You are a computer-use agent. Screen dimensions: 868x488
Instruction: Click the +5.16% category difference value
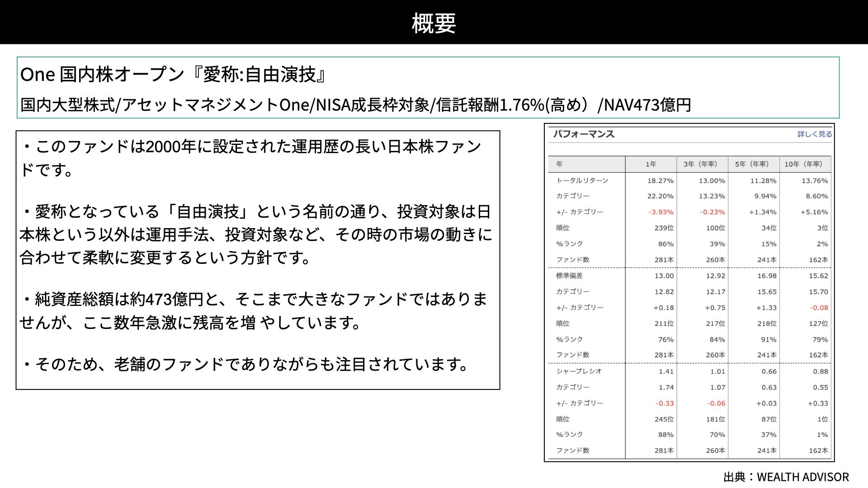(x=814, y=212)
